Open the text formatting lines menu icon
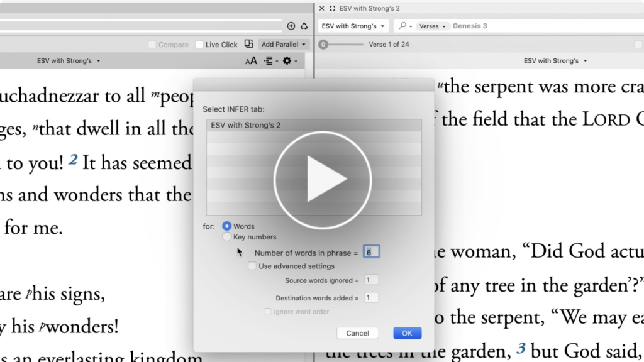Screen dimensions: 644x362 [270, 61]
